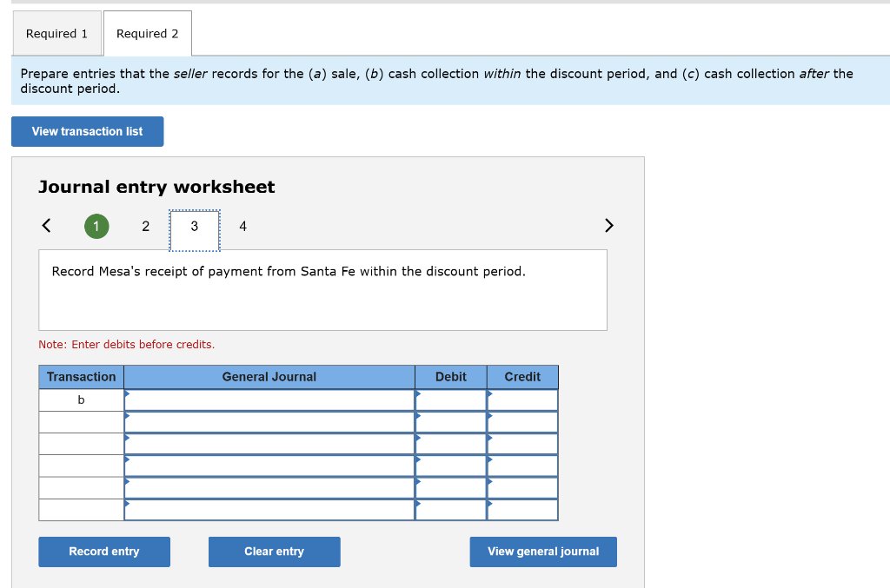Click Debit field in sixth row
The image size is (890, 588).
tap(451, 510)
